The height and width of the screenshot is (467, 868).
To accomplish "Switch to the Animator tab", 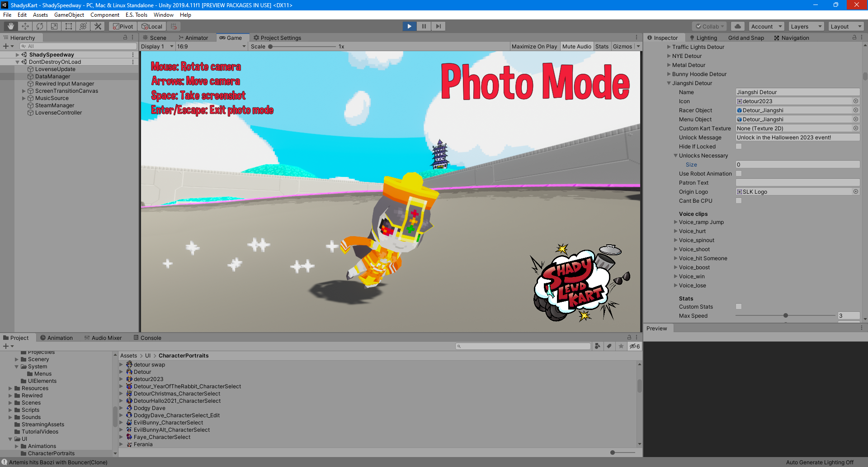I will 193,38.
